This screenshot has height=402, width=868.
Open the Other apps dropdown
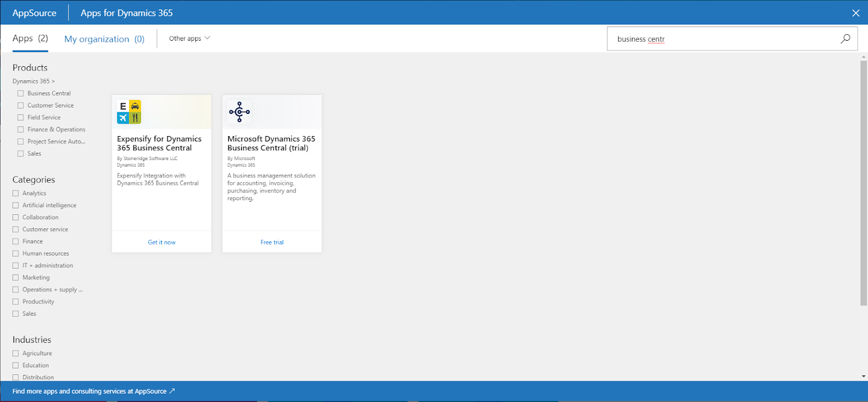[x=189, y=39]
